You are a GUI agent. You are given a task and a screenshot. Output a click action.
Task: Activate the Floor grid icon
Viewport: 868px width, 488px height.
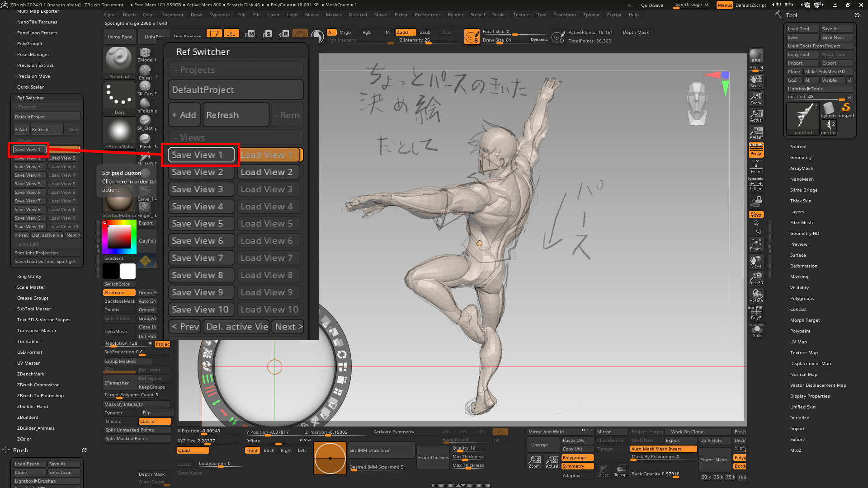(756, 166)
